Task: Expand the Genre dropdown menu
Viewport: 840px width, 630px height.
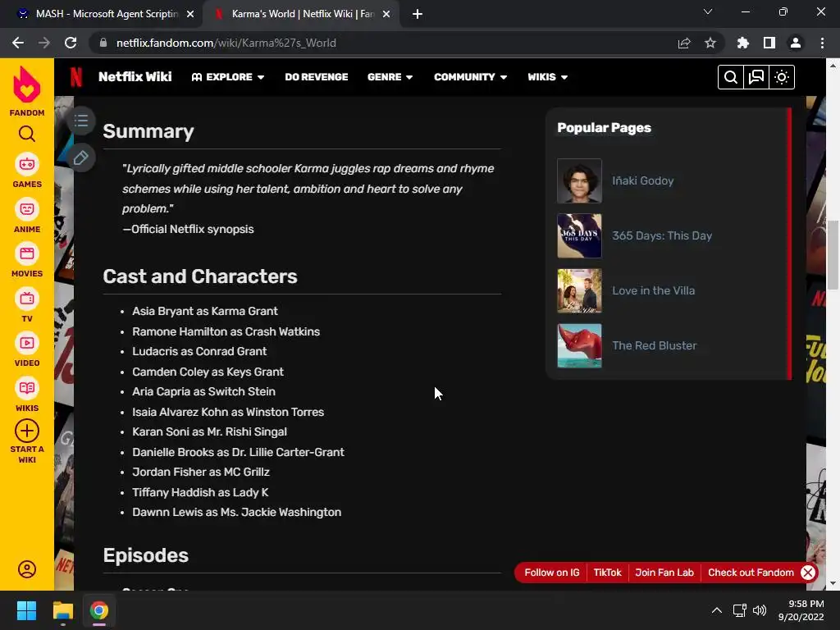Action: coord(390,77)
